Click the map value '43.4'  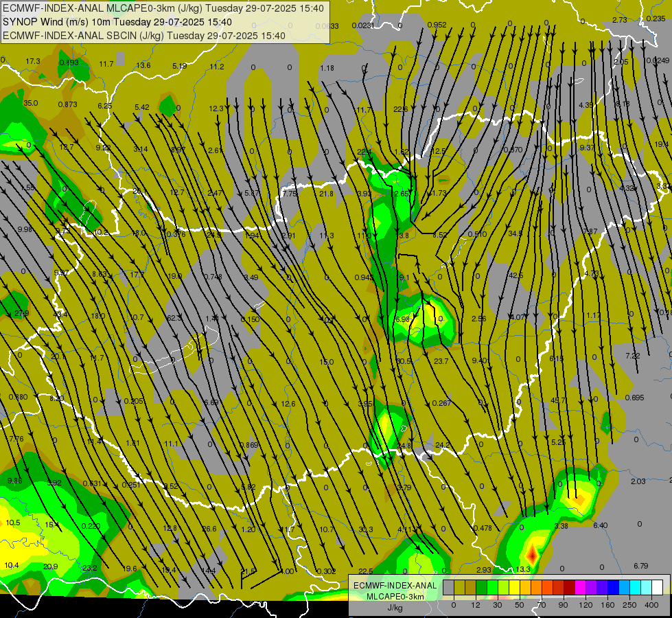pos(60,314)
